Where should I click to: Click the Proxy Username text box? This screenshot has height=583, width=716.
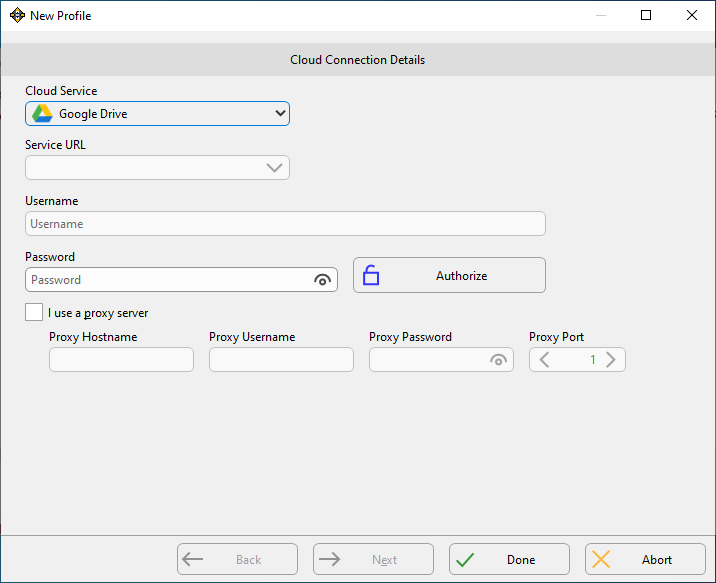click(x=281, y=360)
